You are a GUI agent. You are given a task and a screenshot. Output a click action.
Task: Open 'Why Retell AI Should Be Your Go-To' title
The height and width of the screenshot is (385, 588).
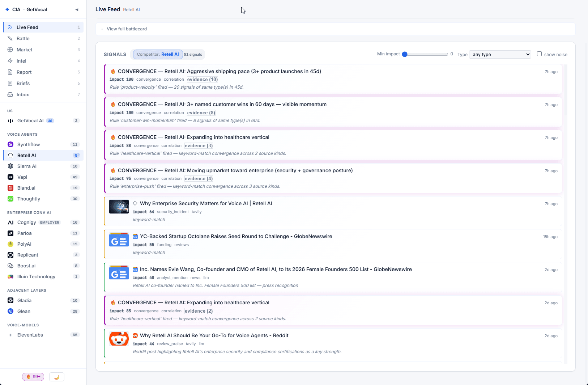pyautogui.click(x=214, y=335)
